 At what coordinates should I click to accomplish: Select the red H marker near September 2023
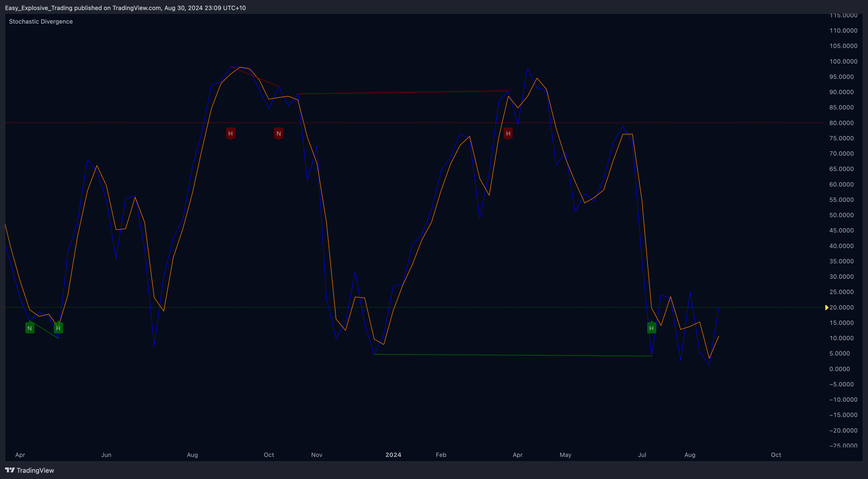click(x=231, y=133)
